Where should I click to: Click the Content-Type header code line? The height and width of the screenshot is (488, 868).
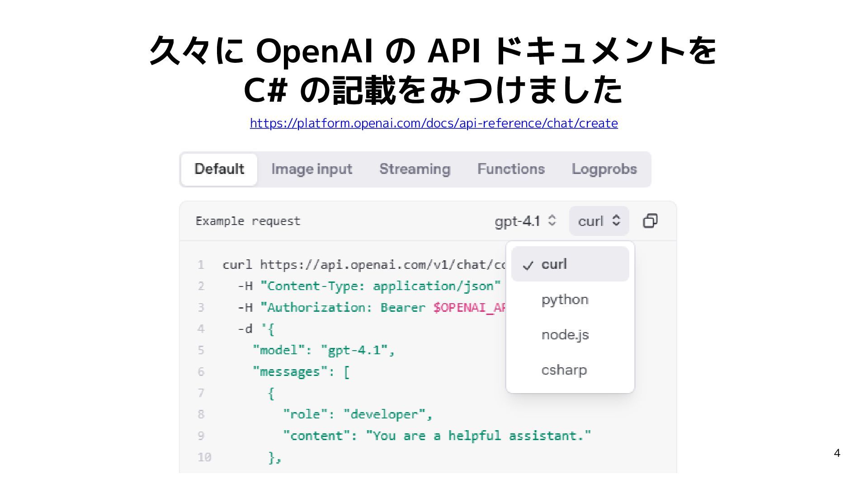[369, 286]
